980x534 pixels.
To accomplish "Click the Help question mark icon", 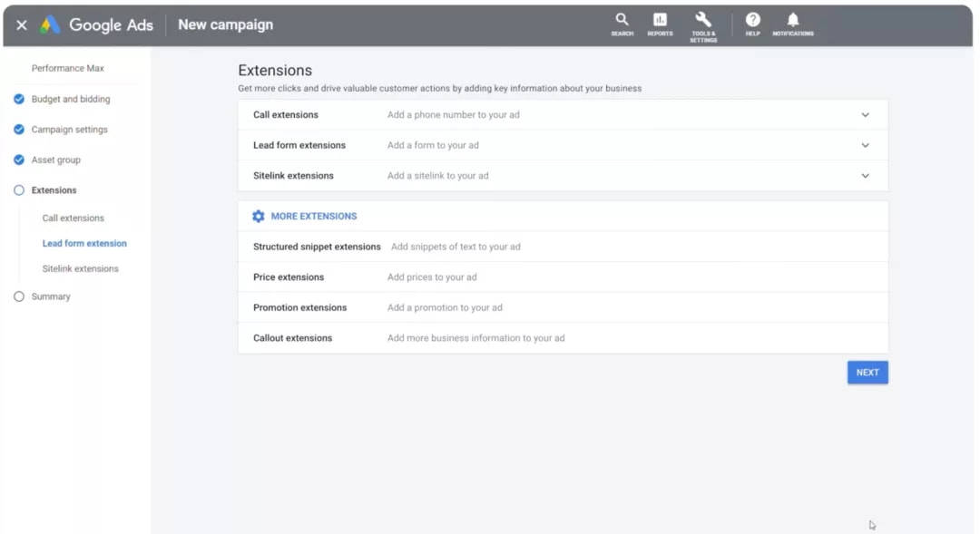I will click(x=752, y=20).
